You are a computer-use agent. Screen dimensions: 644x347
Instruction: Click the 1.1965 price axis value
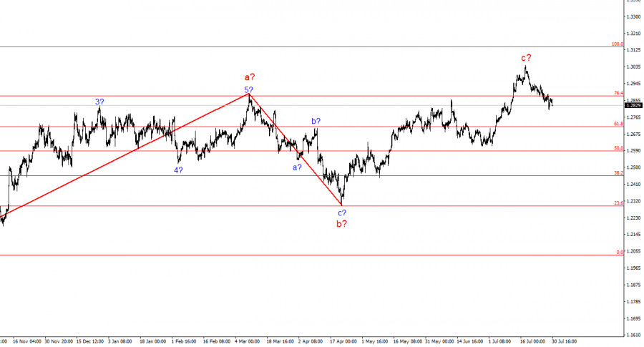tap(633, 268)
